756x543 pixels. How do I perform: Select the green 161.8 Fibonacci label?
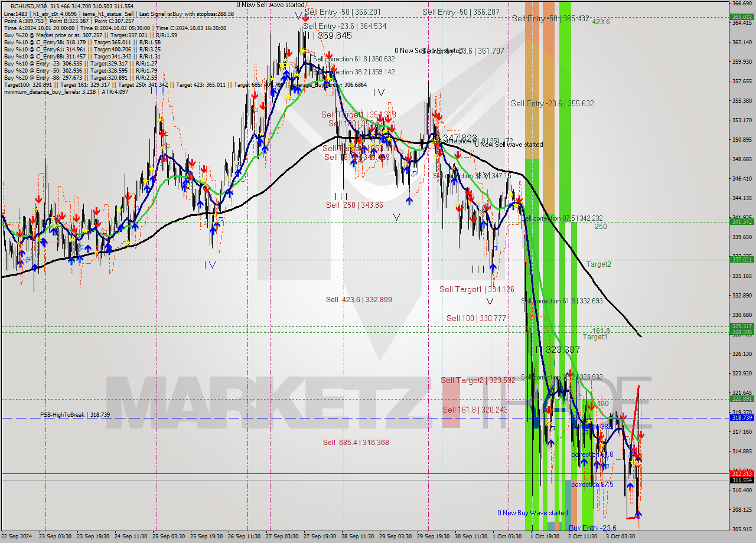[x=601, y=331]
